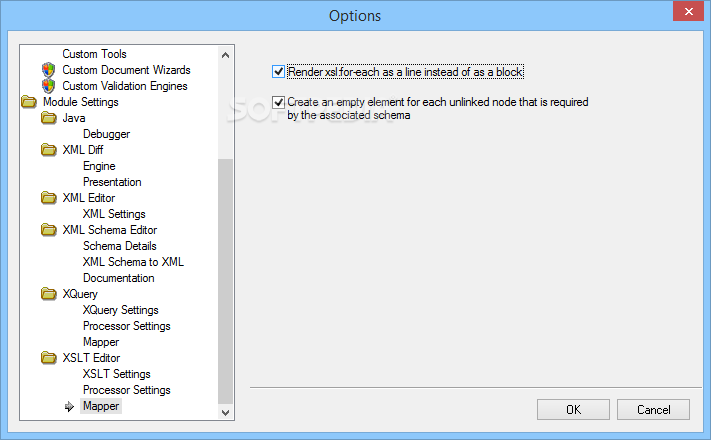Select Custom Tools in the tree

click(94, 54)
